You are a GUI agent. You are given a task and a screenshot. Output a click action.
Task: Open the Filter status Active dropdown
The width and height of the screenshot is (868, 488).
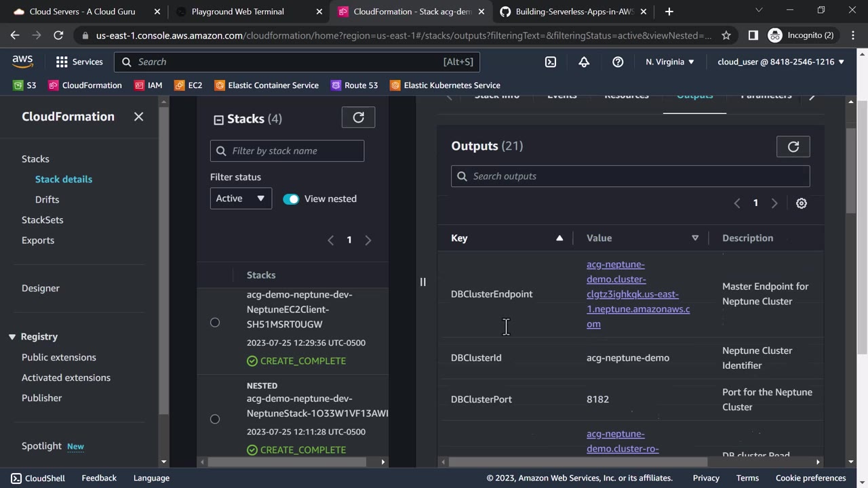click(241, 199)
